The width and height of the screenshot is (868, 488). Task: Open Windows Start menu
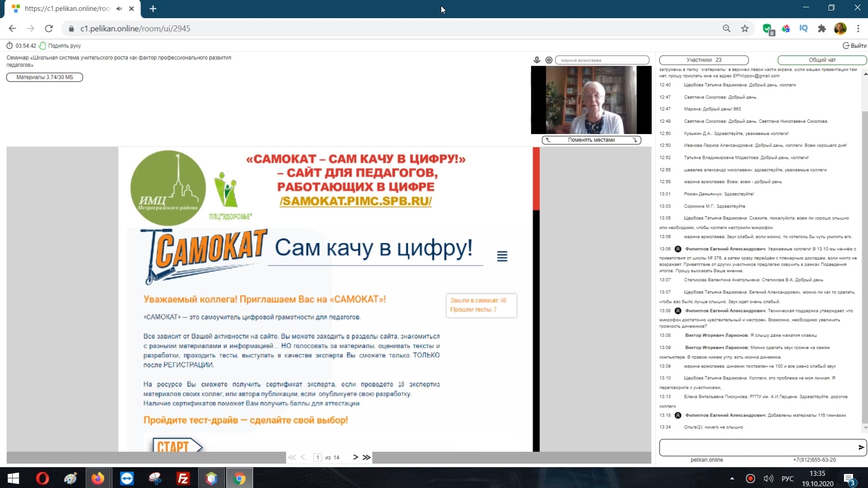13,478
